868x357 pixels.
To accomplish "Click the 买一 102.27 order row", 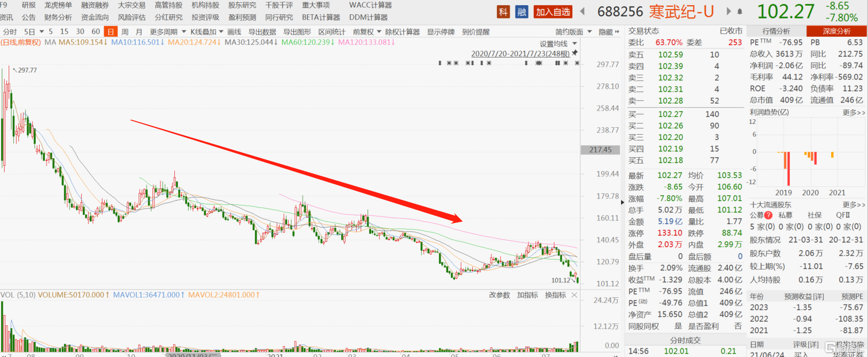I will coord(685,114).
